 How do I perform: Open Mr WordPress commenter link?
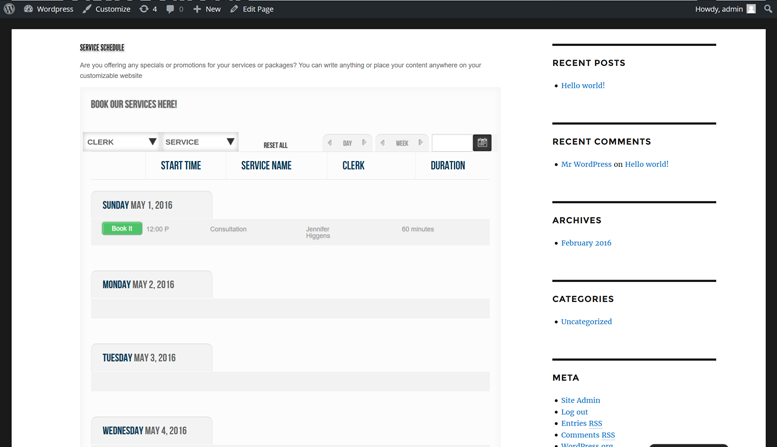pos(586,164)
